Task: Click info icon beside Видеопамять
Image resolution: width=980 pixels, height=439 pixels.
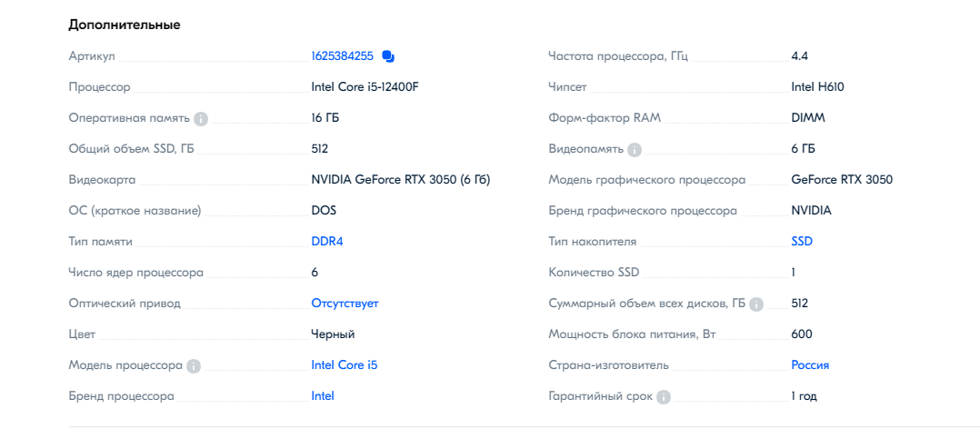Action: [x=635, y=149]
